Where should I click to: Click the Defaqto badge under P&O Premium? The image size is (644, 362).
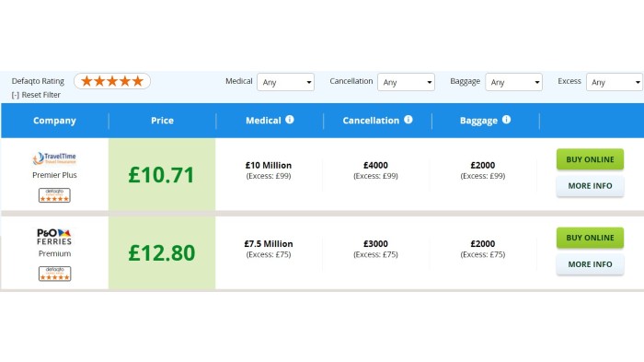[54, 274]
